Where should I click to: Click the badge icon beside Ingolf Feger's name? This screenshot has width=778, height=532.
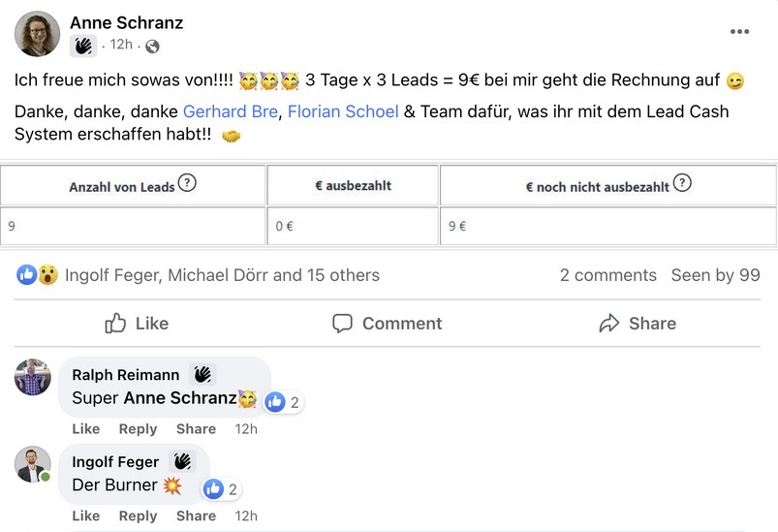point(183,462)
